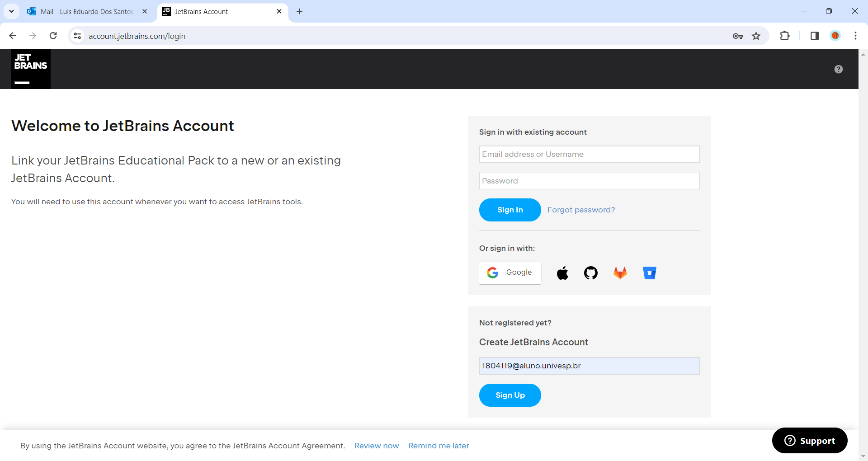The width and height of the screenshot is (868, 461).
Task: Go forward in browser history
Action: tap(33, 36)
